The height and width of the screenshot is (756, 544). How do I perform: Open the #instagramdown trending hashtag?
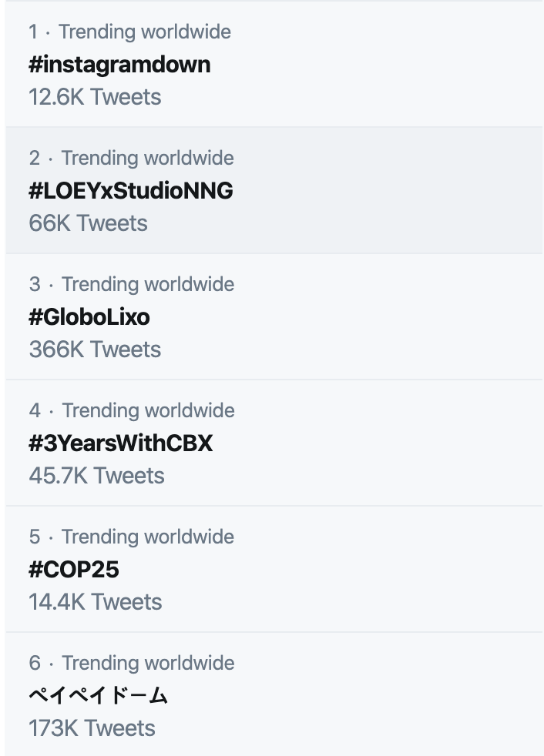(x=119, y=65)
